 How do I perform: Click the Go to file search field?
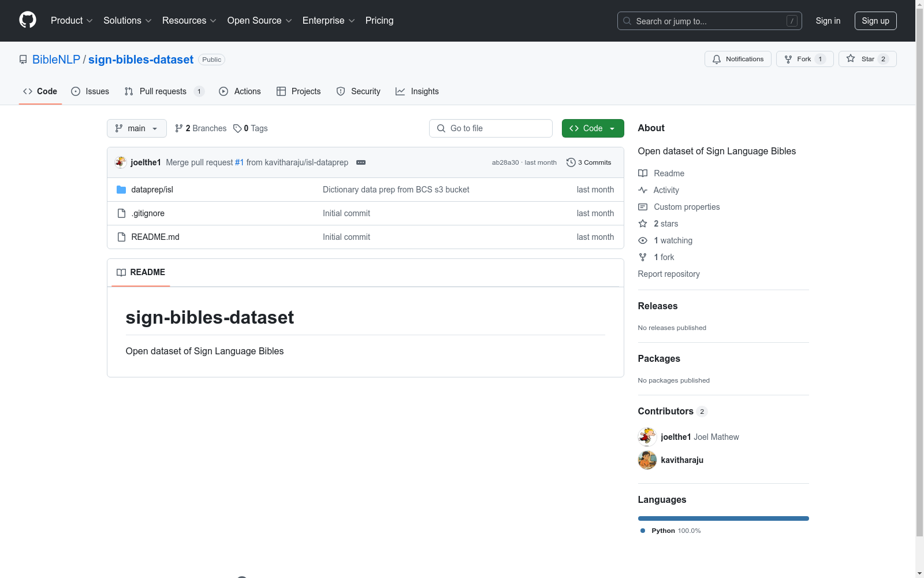click(491, 128)
